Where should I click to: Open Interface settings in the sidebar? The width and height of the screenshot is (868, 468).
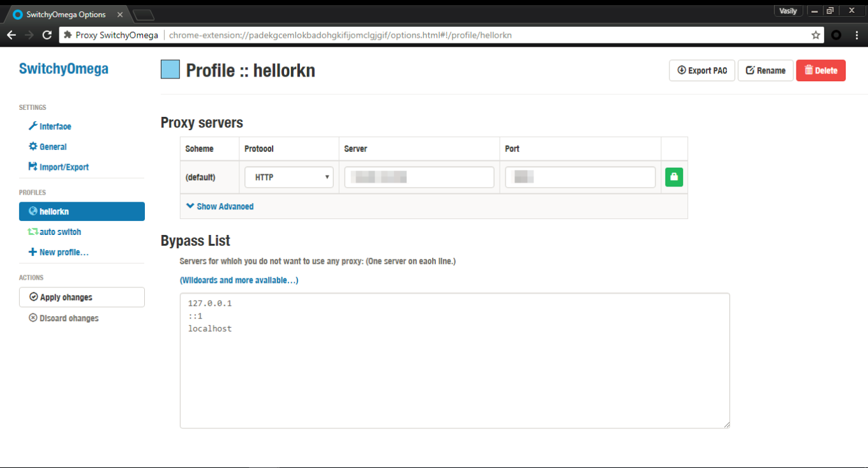click(50, 126)
